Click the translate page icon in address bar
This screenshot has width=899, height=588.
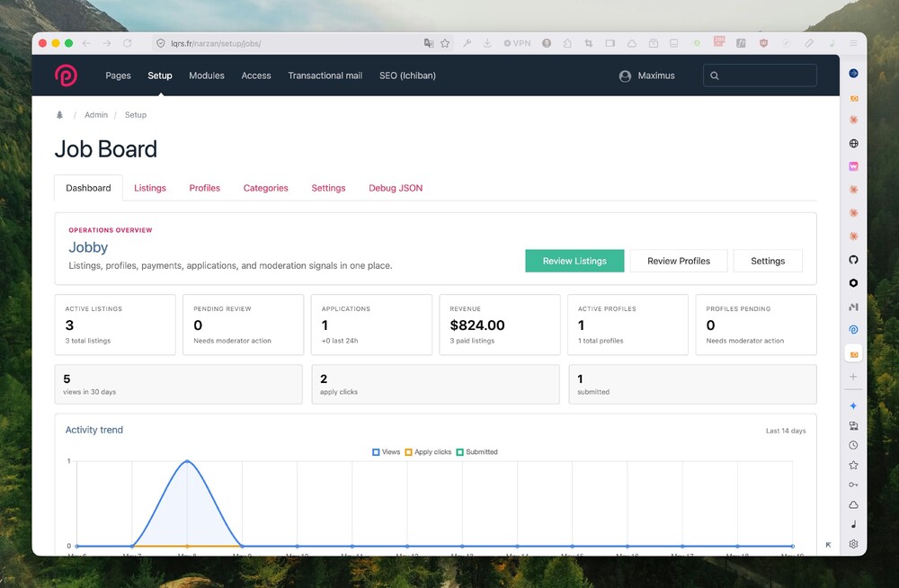[x=428, y=43]
